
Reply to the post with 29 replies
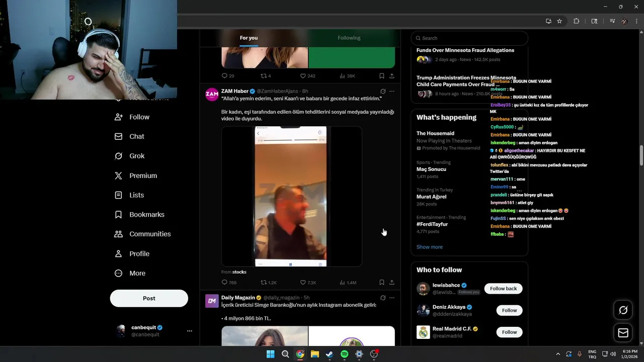tap(228, 76)
